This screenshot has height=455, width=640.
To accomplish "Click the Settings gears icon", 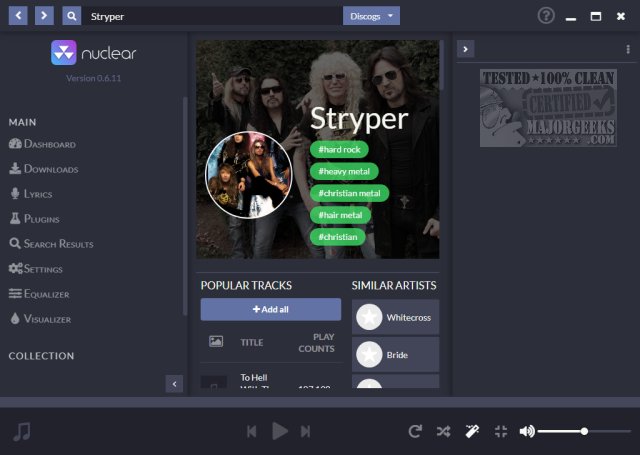I will point(16,269).
